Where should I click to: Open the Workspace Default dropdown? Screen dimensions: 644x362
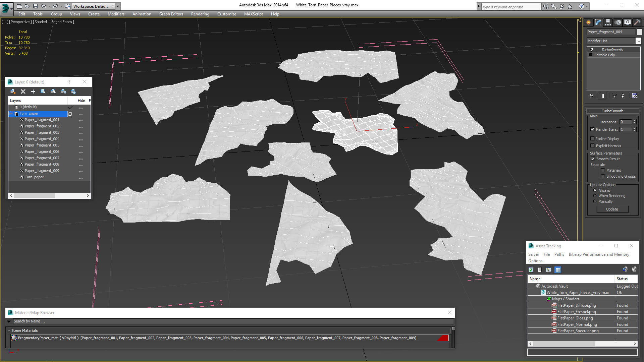(113, 6)
